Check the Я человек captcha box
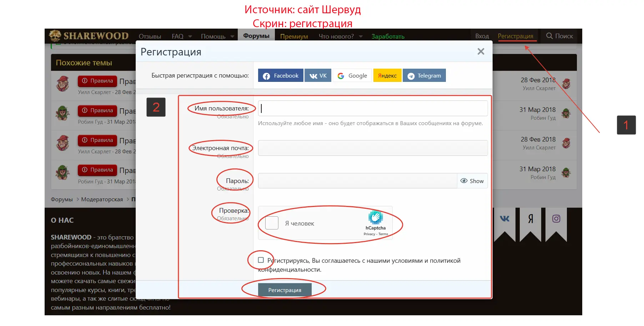This screenshot has height=326, width=644. pos(272,223)
